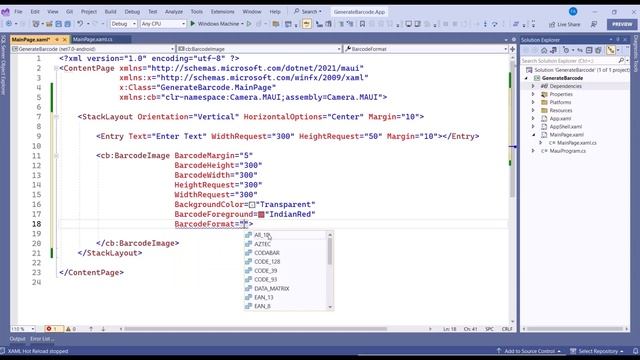Open the Error List tab
Image resolution: width=640 pixels, height=360 pixels.
click(42, 339)
